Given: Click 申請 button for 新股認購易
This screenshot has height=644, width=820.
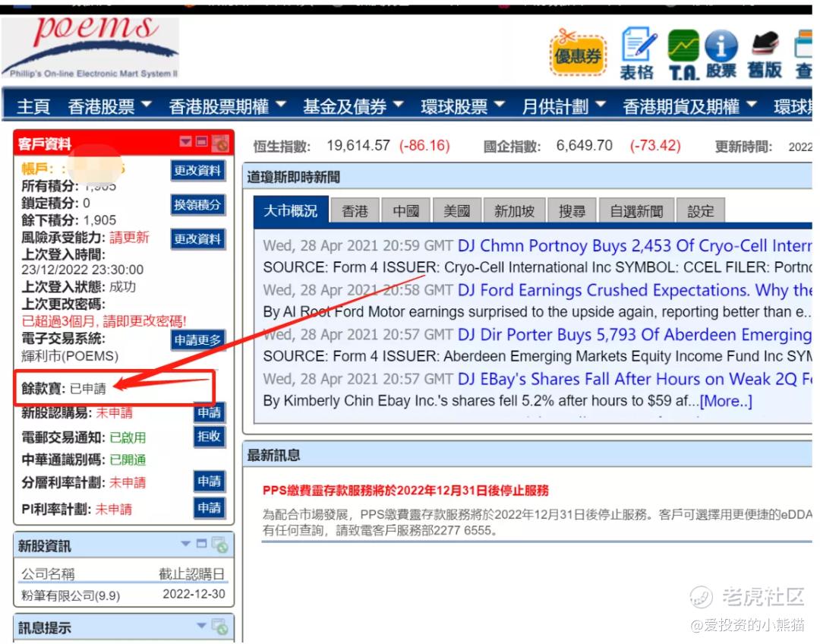Looking at the screenshot, I should (x=210, y=412).
